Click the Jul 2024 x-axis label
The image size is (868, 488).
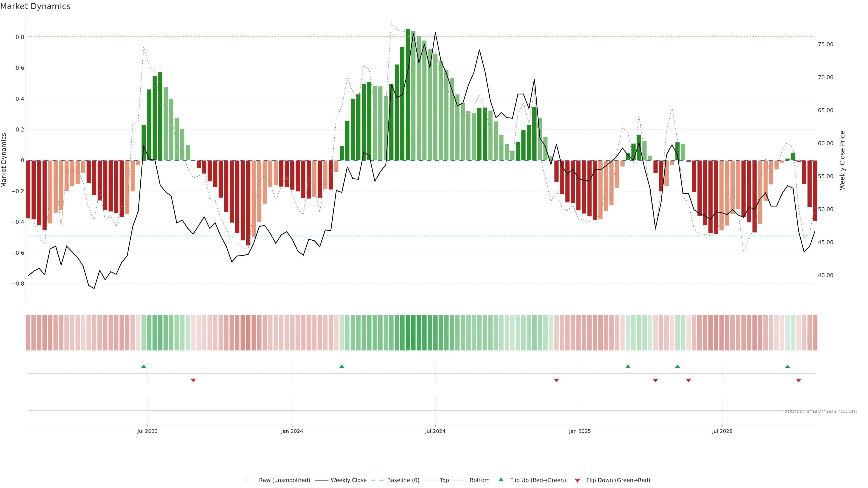point(435,431)
